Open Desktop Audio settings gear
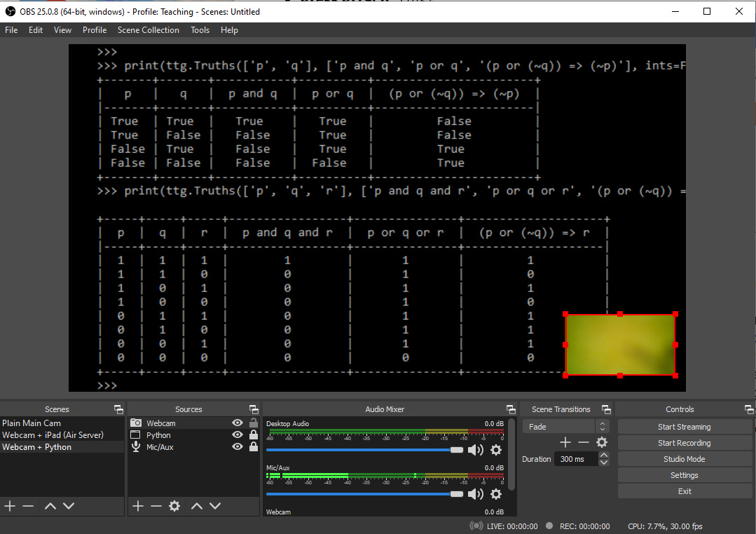This screenshot has height=534, width=756. (496, 450)
